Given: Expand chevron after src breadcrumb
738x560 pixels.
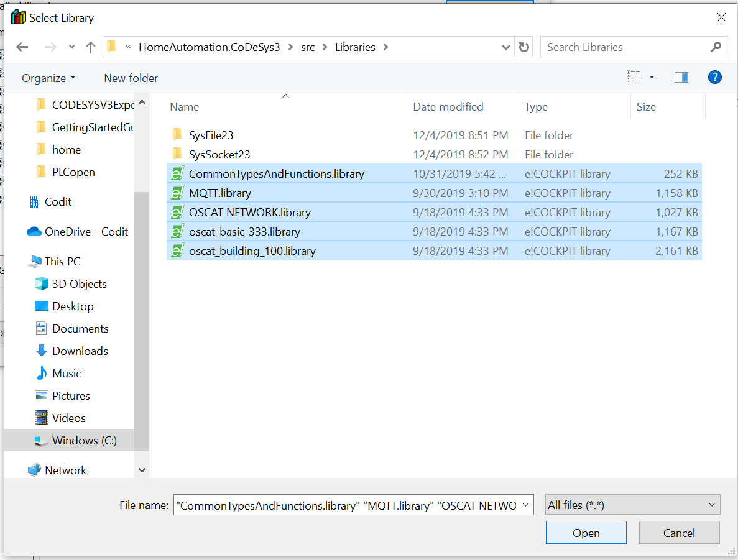Looking at the screenshot, I should [x=325, y=47].
